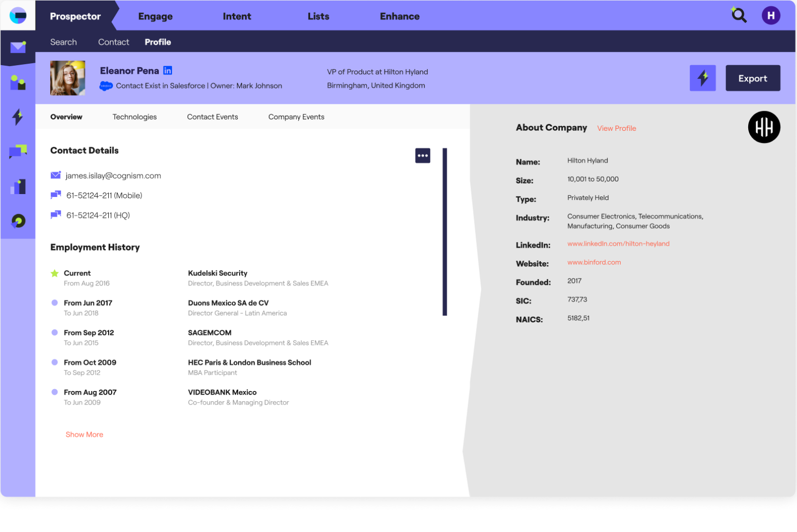This screenshot has width=797, height=532.
Task: Click Eleanor Pena's profile photo
Action: (68, 78)
